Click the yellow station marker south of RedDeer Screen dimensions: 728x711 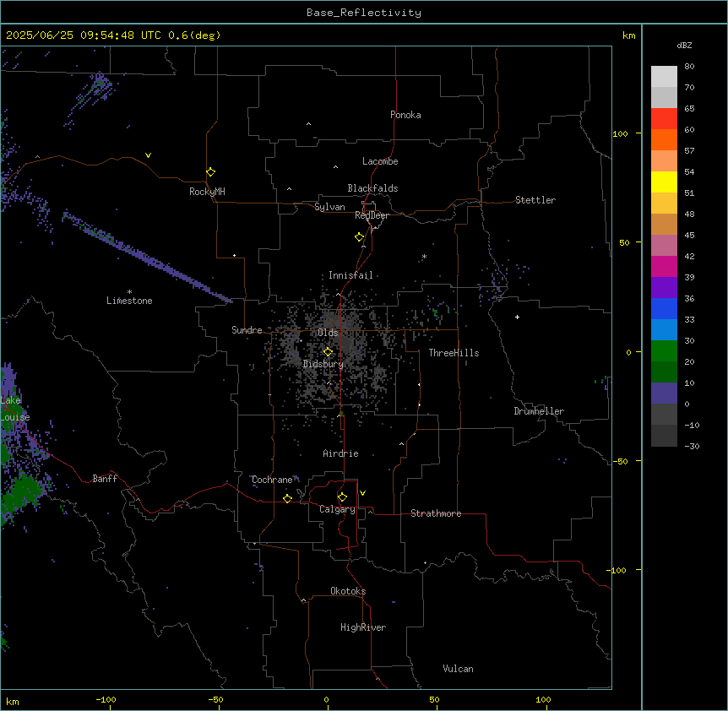(x=360, y=237)
